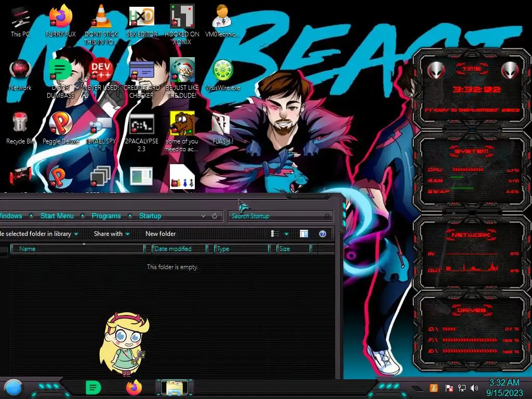The width and height of the screenshot is (532, 399).
Task: Select the HOOKED ON XONIX icon
Action: coord(182,24)
